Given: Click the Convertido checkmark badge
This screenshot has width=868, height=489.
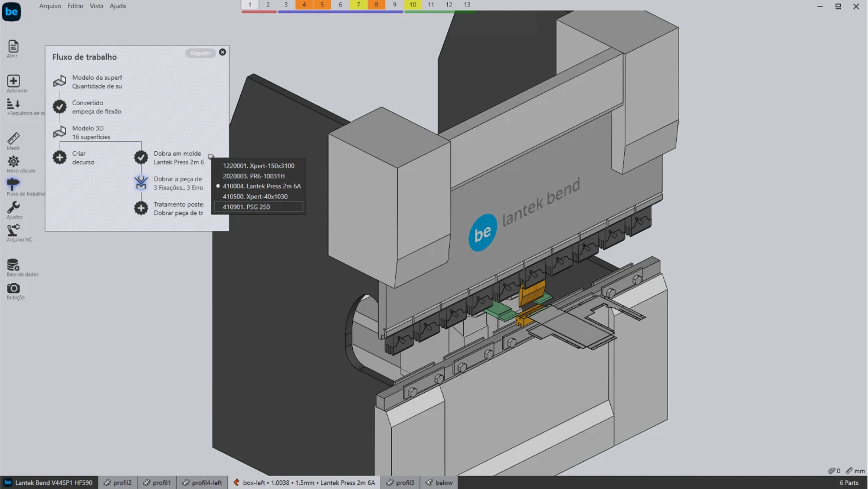Looking at the screenshot, I should [60, 107].
